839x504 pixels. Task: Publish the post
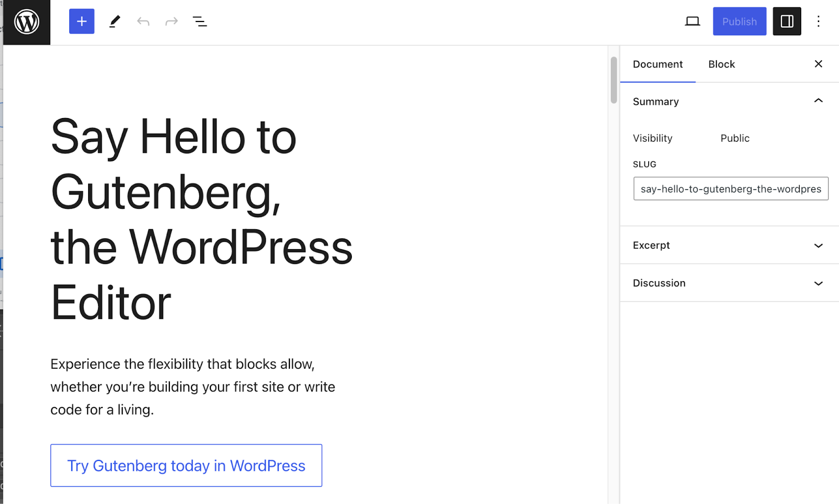click(x=739, y=22)
